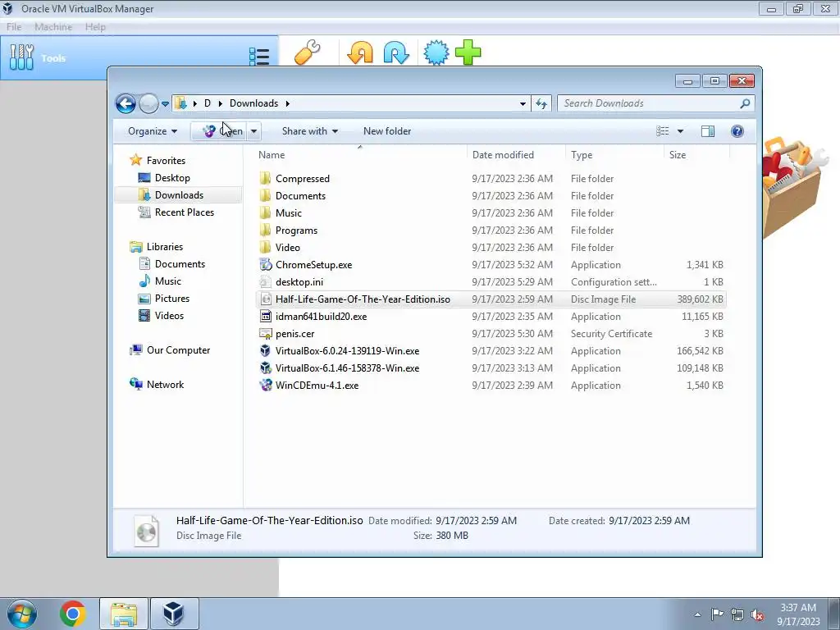This screenshot has height=630, width=840.
Task: Click the Windows Explorer taskbar icon
Action: [124, 614]
